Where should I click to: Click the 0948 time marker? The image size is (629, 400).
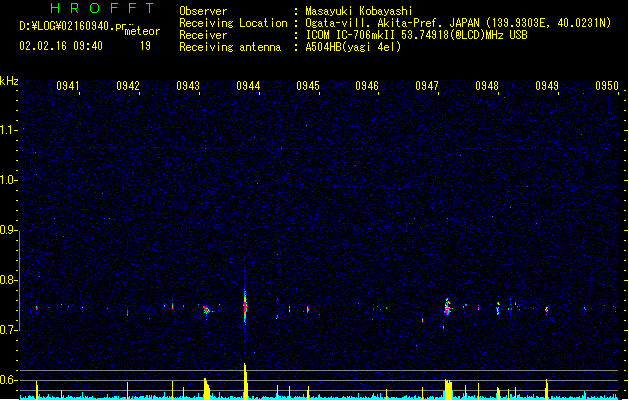pyautogui.click(x=487, y=86)
